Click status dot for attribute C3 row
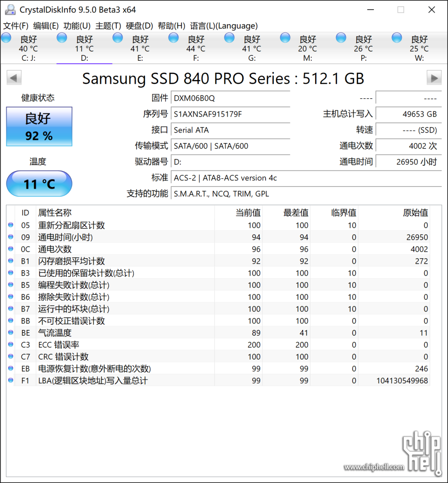448x483 pixels. pos(11,345)
